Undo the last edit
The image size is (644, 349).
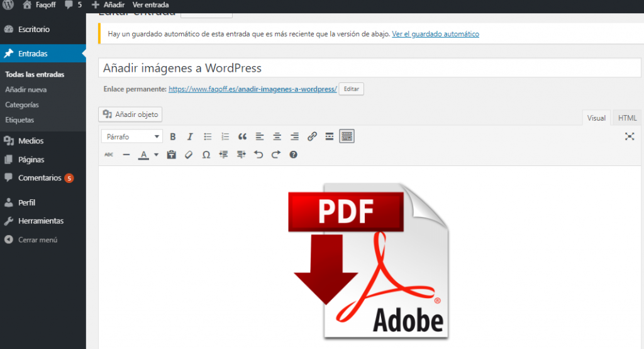258,155
